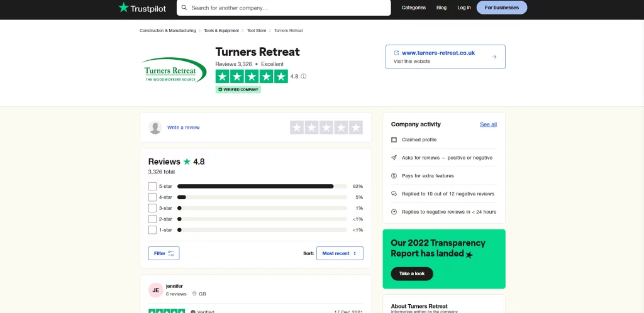Image resolution: width=644 pixels, height=313 pixels.
Task: Select the fifth star in review rating
Action: pyautogui.click(x=356, y=128)
